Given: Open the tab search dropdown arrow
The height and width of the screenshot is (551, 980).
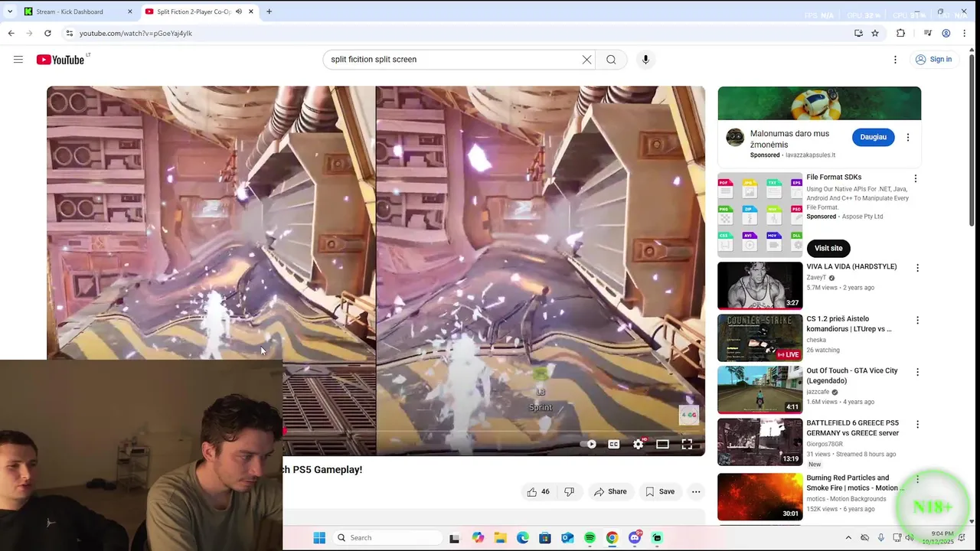Looking at the screenshot, I should point(10,11).
